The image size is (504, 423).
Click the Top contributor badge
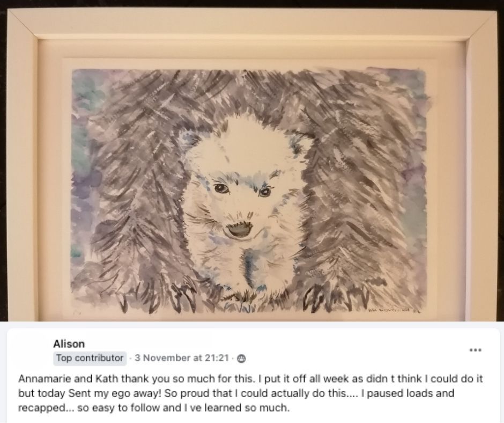[x=90, y=358]
